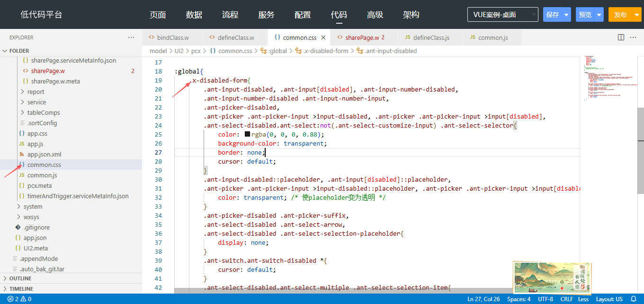644x304 pixels.
Task: Switch to the sharePage.w editor tab
Action: 362,37
